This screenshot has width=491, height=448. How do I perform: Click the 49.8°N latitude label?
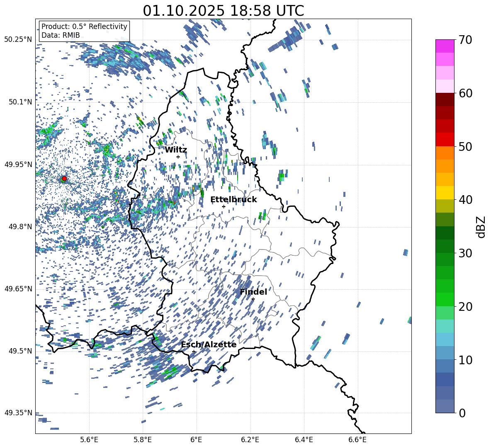click(21, 227)
